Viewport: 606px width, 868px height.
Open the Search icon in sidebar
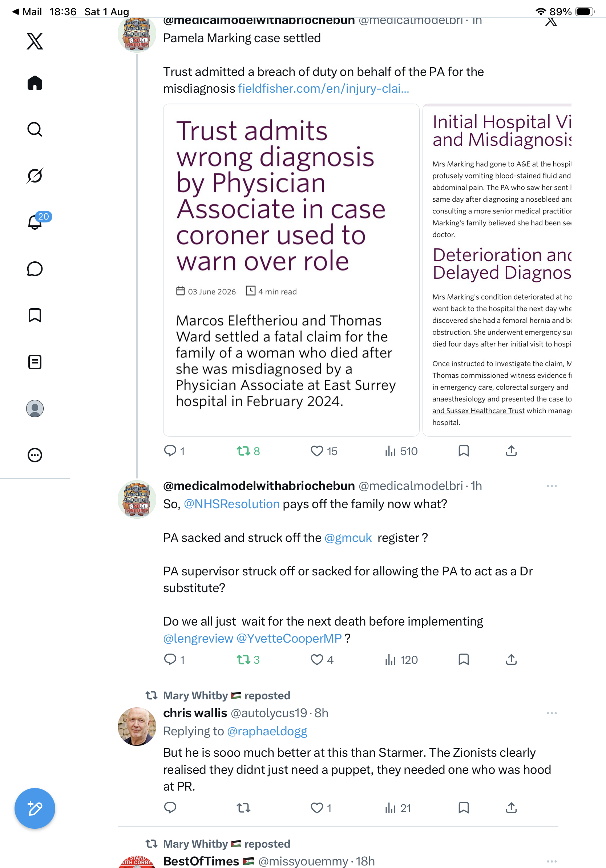35,129
